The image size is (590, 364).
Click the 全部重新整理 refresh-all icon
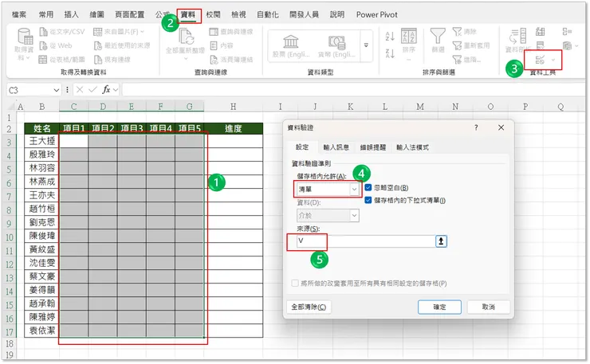186,37
